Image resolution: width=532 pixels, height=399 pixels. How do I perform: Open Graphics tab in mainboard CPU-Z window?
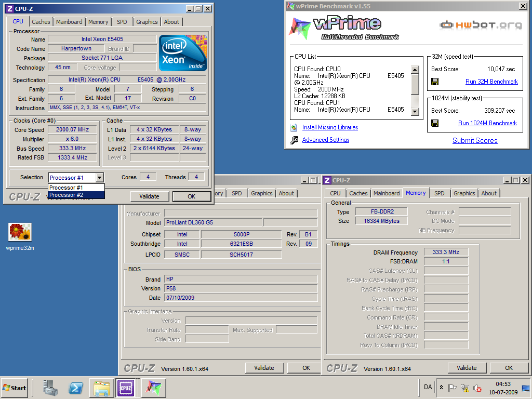coord(262,193)
